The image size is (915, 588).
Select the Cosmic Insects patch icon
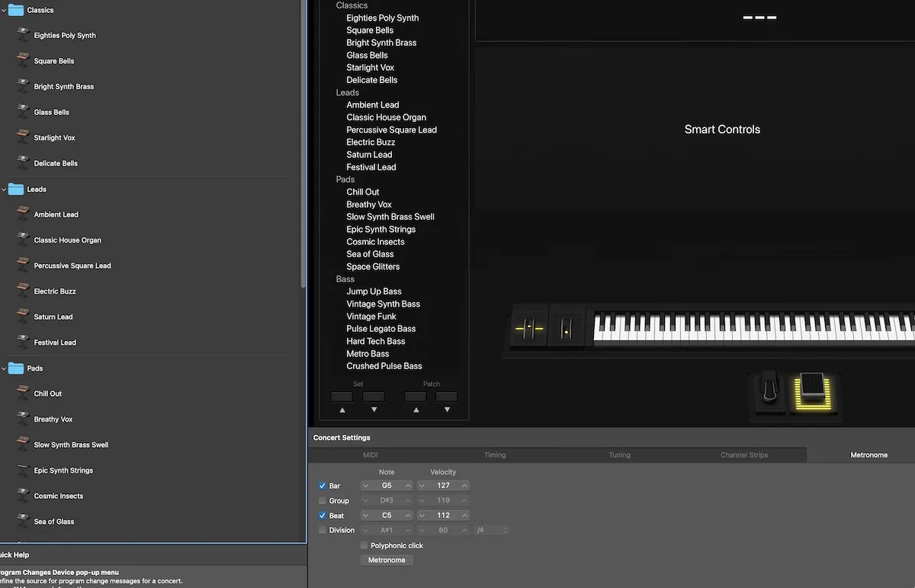23,496
